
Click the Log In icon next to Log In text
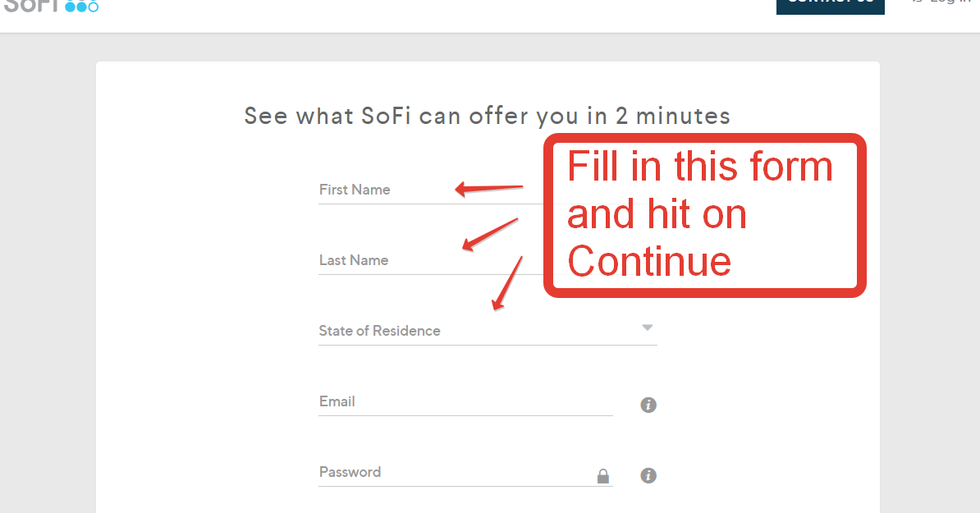click(917, 2)
